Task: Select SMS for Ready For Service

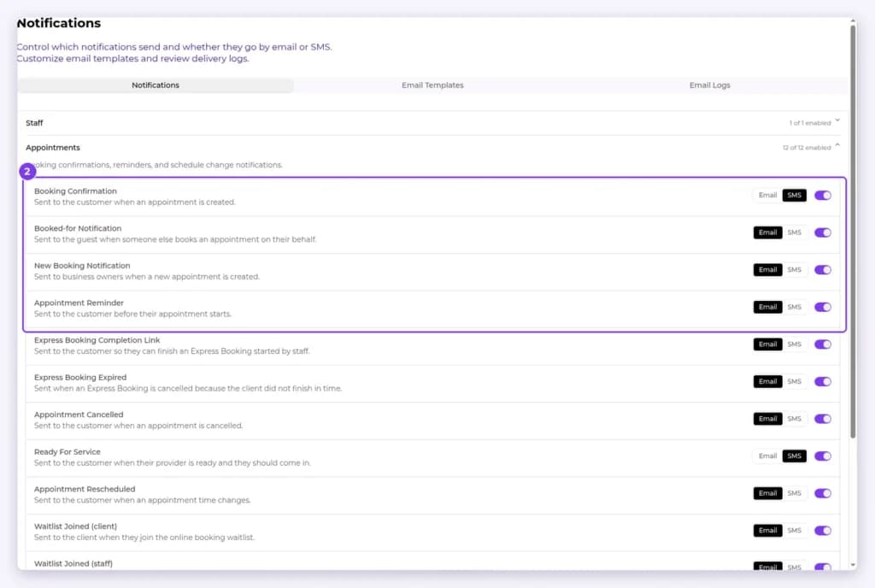Action: click(x=794, y=456)
